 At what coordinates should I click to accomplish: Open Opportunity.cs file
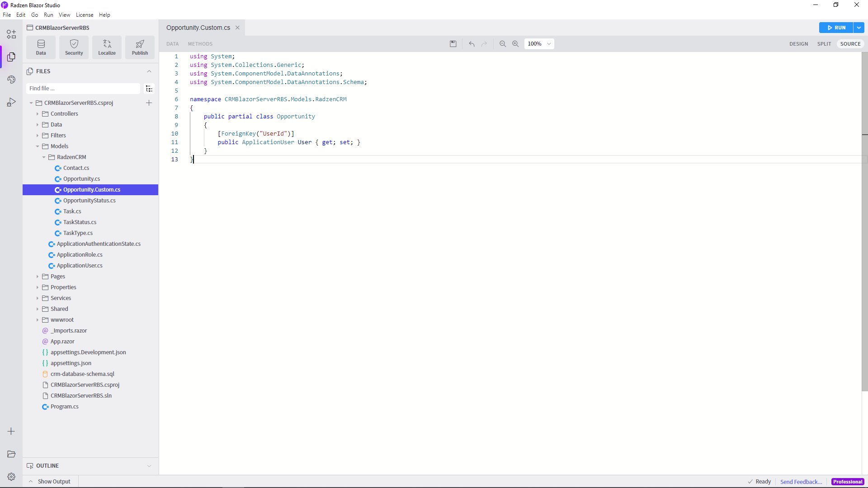pyautogui.click(x=81, y=179)
